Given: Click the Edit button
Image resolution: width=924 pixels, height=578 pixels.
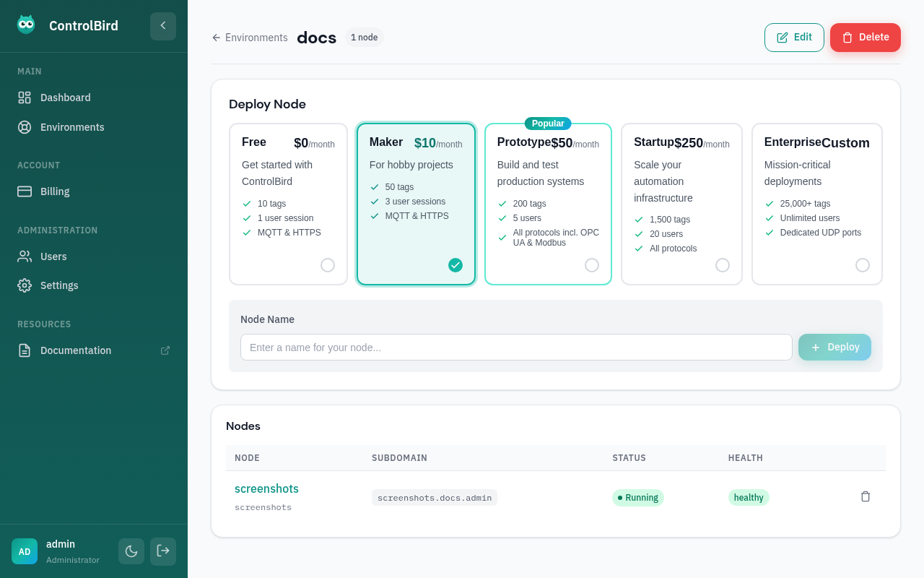Looking at the screenshot, I should click(x=794, y=38).
